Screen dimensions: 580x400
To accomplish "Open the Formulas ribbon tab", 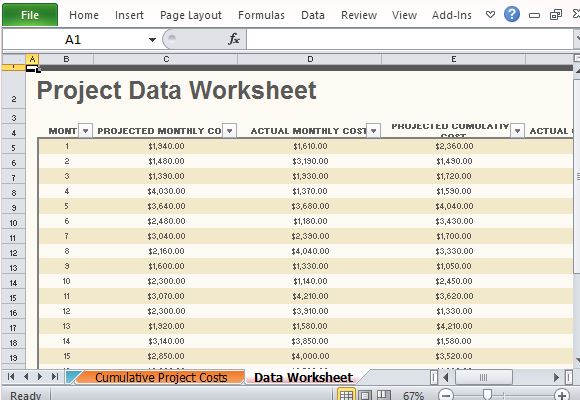I will (x=261, y=15).
